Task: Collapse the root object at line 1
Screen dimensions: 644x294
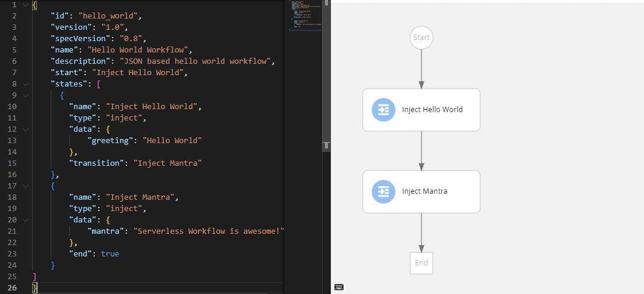Action: [x=24, y=5]
